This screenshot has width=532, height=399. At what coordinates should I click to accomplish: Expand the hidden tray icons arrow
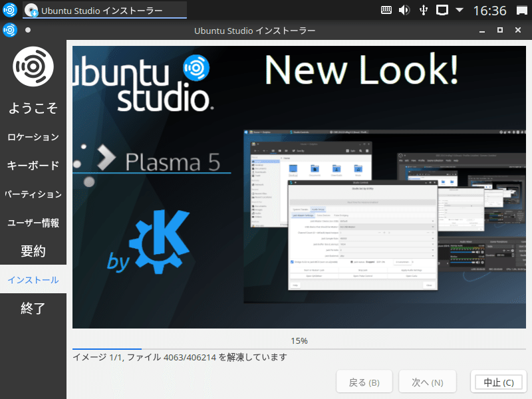(x=460, y=10)
